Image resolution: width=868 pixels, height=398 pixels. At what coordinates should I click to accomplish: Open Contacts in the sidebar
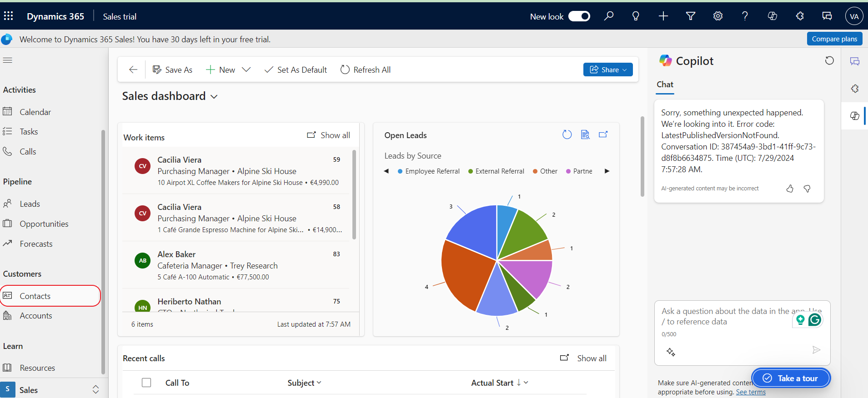coord(50,296)
